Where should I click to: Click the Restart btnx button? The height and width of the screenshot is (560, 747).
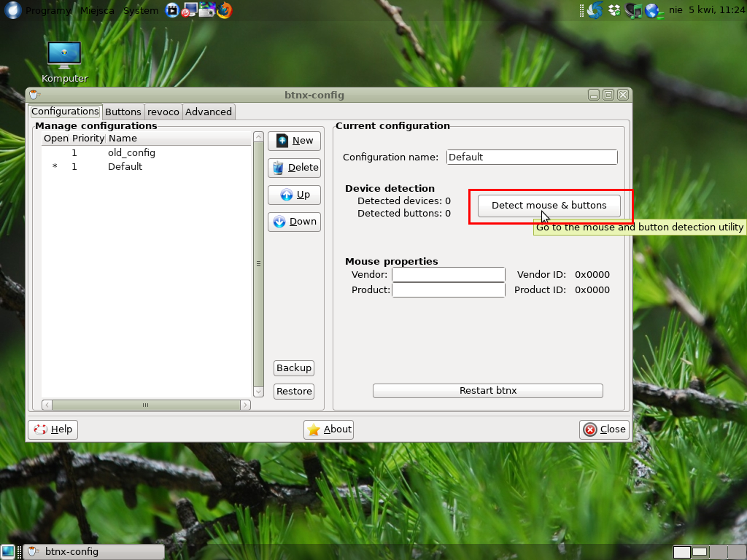(x=488, y=391)
